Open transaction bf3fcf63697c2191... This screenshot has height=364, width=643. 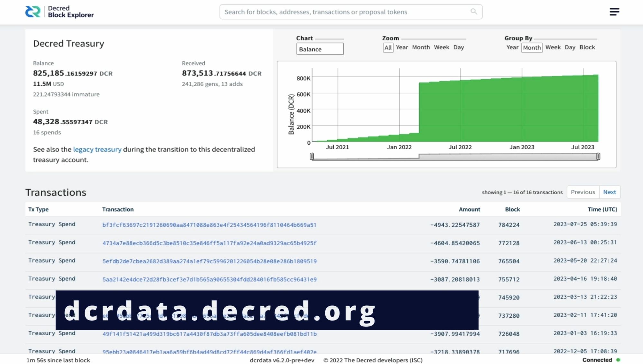tap(209, 225)
